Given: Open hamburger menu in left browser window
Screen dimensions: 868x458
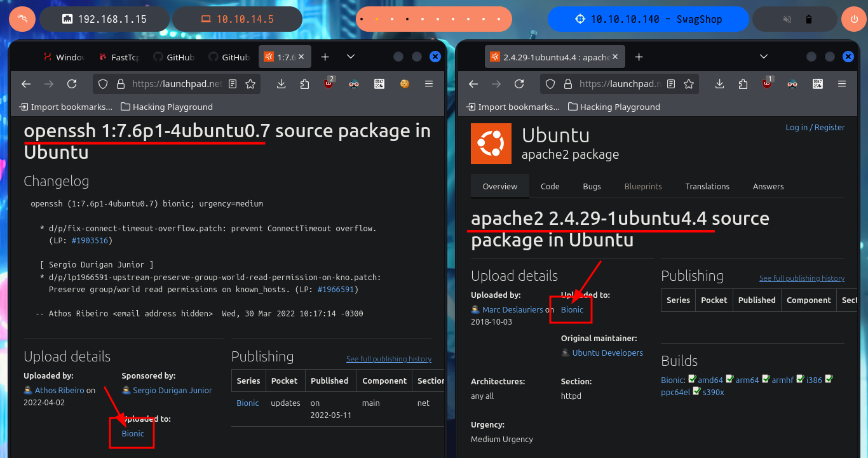Looking at the screenshot, I should pos(429,84).
